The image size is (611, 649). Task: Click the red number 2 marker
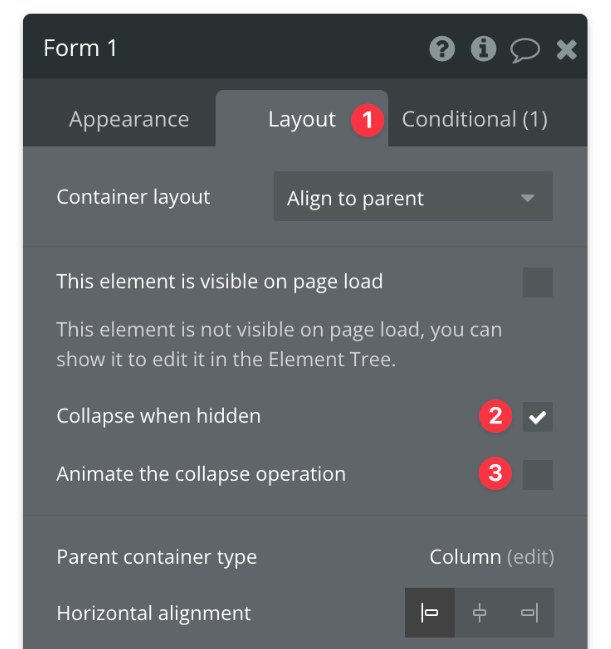(494, 416)
